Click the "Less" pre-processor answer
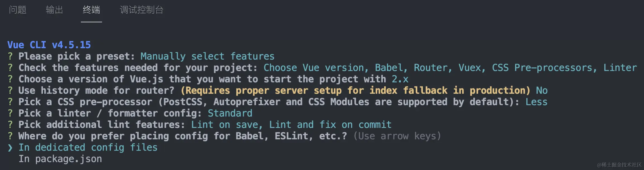Viewport: 644px width, 170px height. (x=536, y=102)
